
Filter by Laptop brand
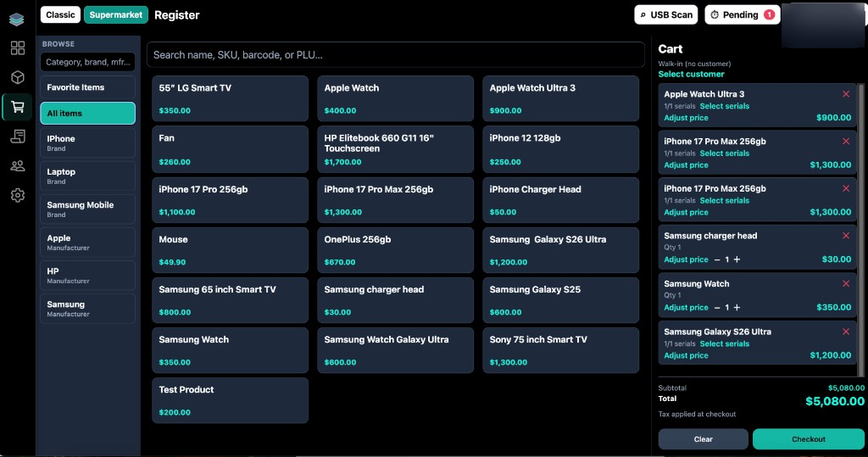(87, 176)
